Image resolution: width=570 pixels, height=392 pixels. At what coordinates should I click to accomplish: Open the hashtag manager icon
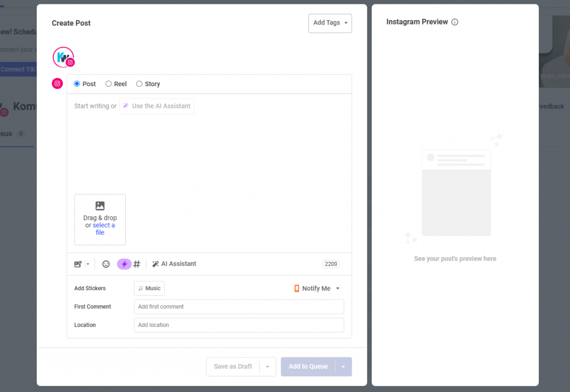pyautogui.click(x=137, y=264)
